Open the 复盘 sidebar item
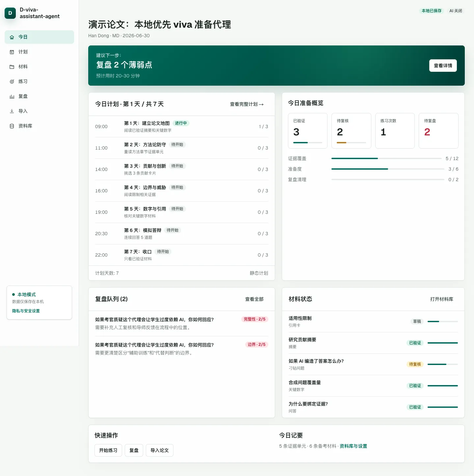This screenshot has width=474, height=476. 39,96
